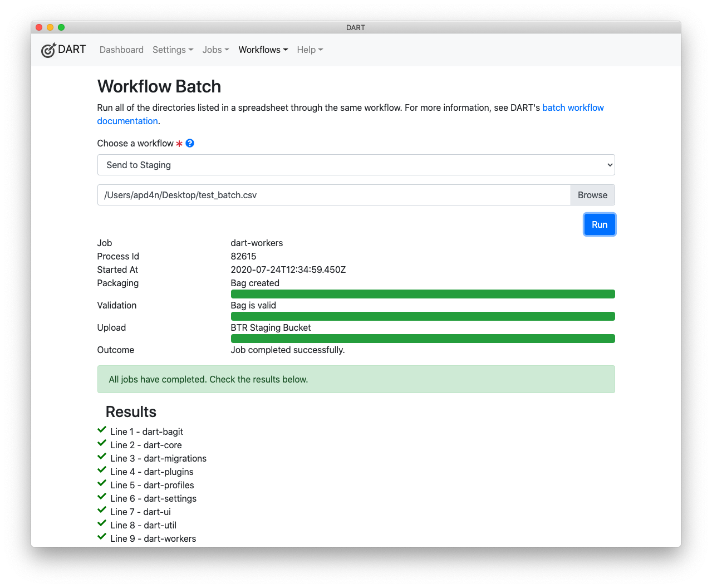Screen dimensions: 712x588
Task: Click the green zoom button in window corner
Action: 61,27
